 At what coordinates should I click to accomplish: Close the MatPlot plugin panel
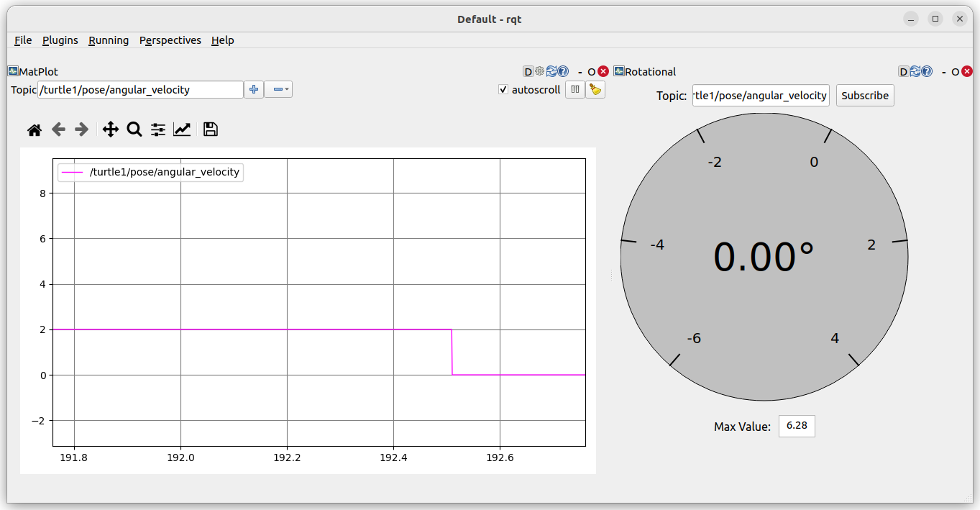click(x=603, y=71)
